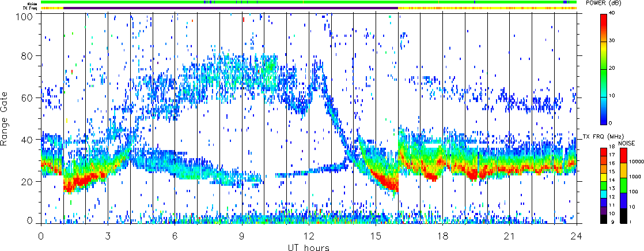The width and height of the screenshot is (644, 251).
Task: Pick the black swatch in NOISE legend
Action: (623, 216)
